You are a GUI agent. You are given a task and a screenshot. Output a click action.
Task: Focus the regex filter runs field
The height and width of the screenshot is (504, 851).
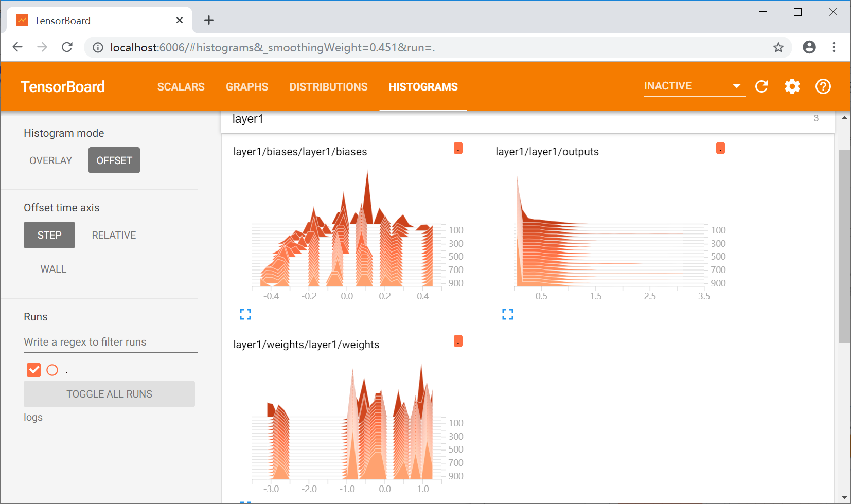111,342
